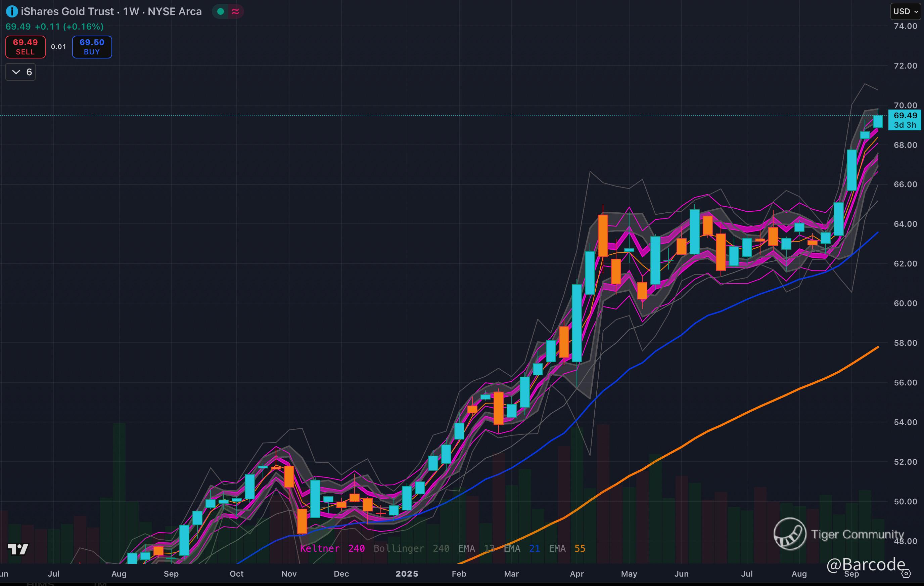The width and height of the screenshot is (924, 586).
Task: Click the pink wavy data indicator icon
Action: (x=236, y=11)
